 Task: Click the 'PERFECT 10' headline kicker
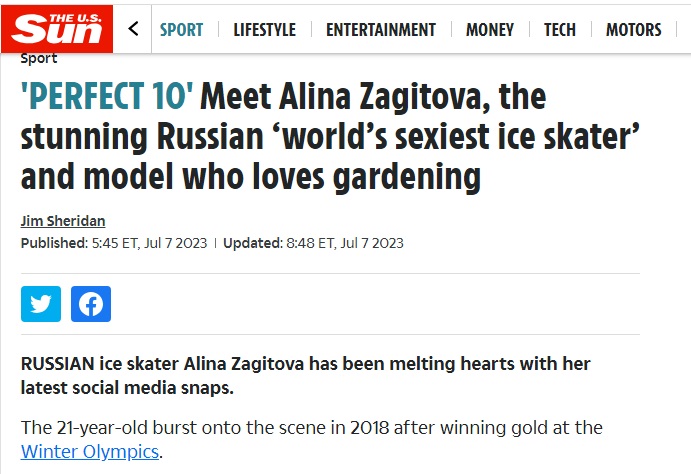[107, 96]
